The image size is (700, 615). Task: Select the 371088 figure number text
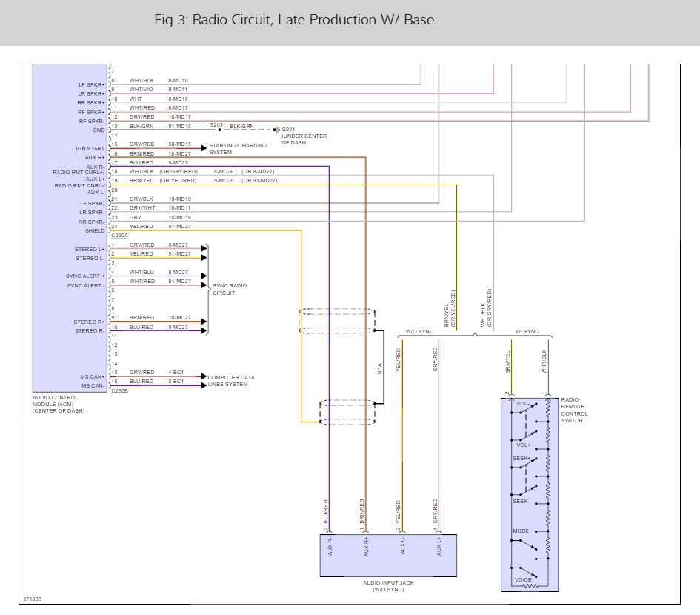click(33, 597)
